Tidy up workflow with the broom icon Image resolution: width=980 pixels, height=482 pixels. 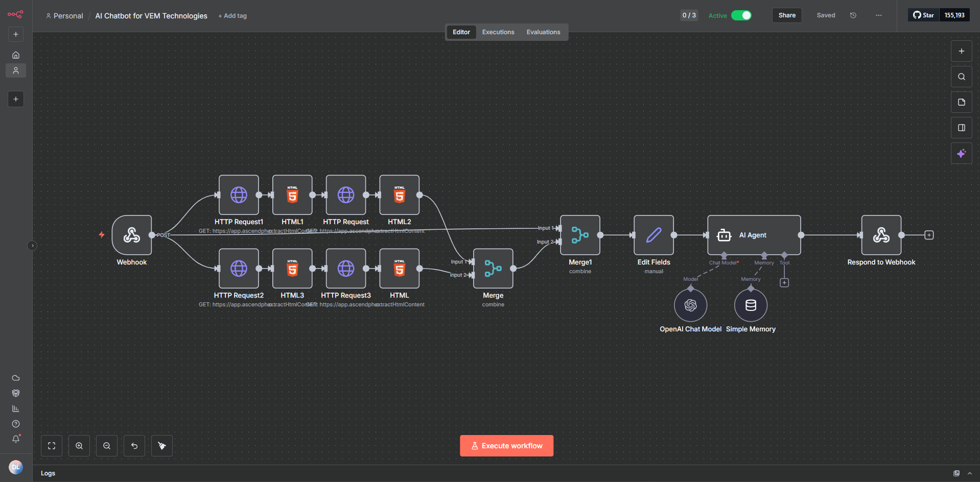[162, 446]
